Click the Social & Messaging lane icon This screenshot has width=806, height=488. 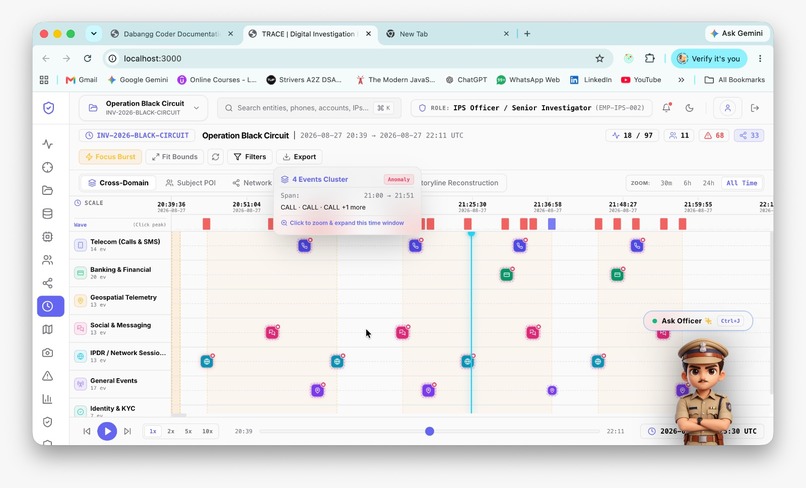tap(80, 329)
